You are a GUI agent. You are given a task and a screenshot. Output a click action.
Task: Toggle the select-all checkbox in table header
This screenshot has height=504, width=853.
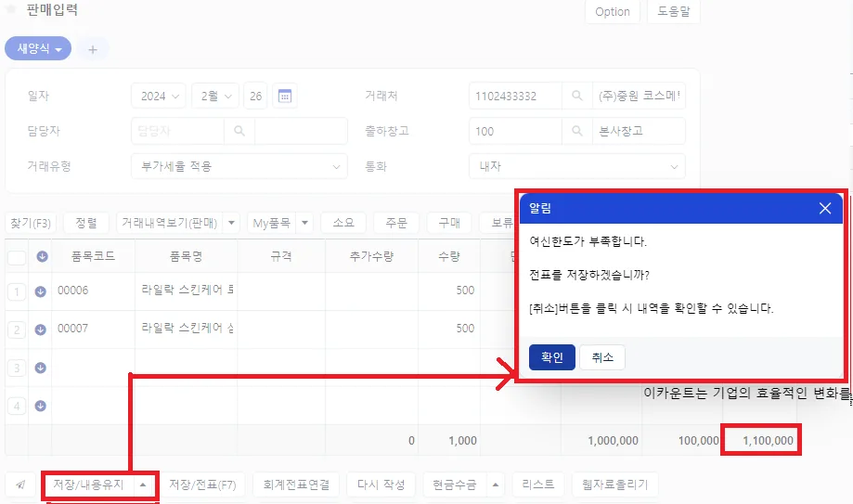[17, 257]
